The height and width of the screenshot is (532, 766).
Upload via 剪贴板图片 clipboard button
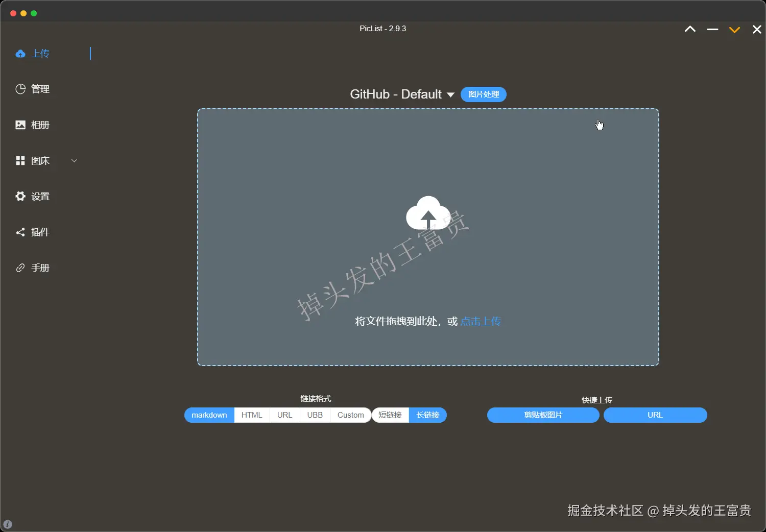[x=543, y=415]
